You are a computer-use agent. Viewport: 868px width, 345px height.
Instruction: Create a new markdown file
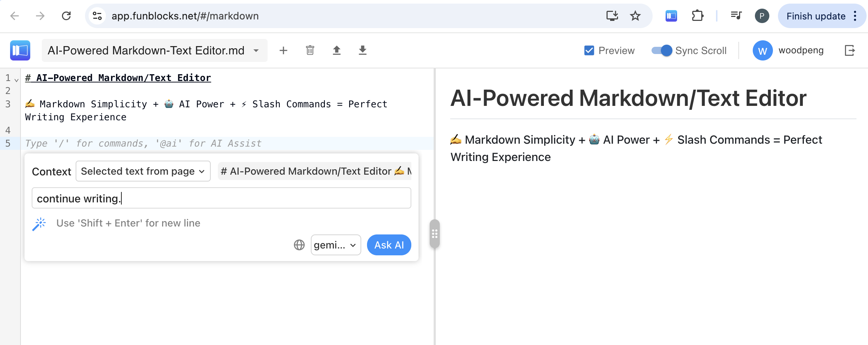(284, 50)
